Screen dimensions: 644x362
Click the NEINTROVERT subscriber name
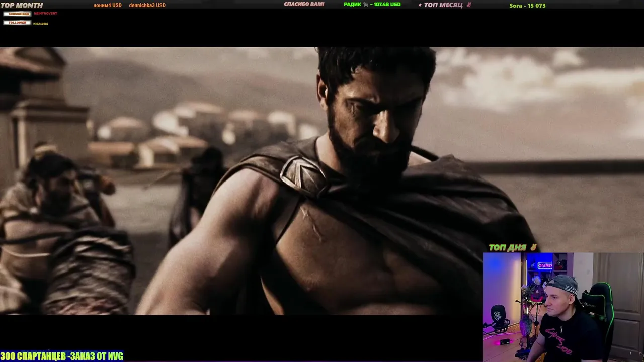tap(45, 14)
